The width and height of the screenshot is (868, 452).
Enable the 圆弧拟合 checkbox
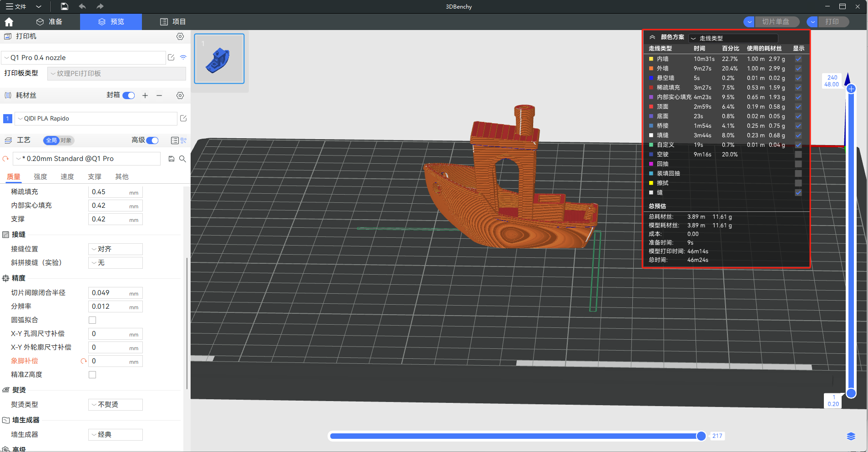click(92, 320)
